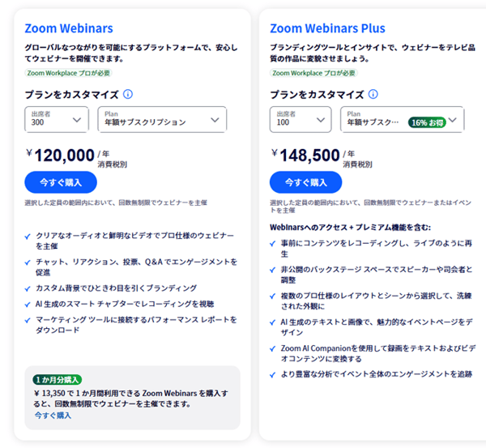Click the 16% お得 savings badge

[426, 122]
